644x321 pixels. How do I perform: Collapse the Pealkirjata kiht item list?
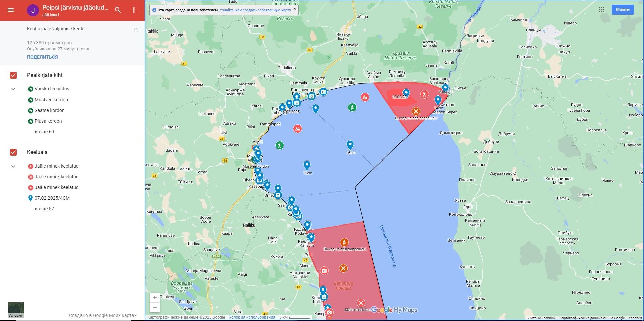[x=13, y=89]
